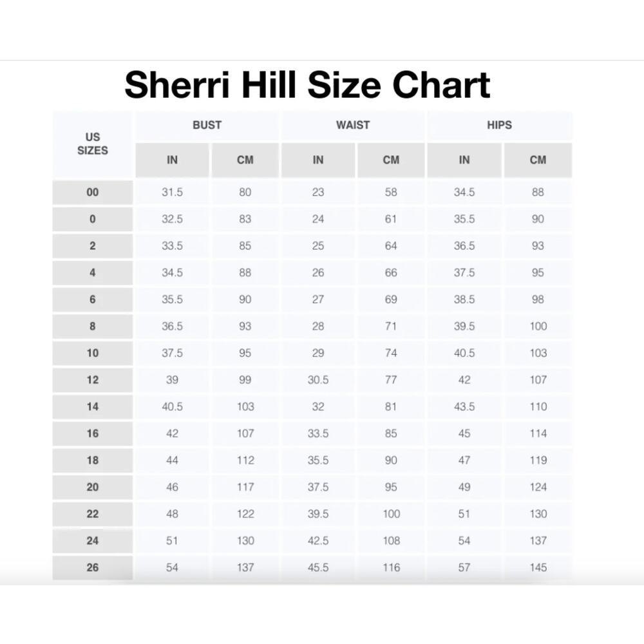
Task: Click bust CM value 112 for size 18
Action: click(x=245, y=460)
